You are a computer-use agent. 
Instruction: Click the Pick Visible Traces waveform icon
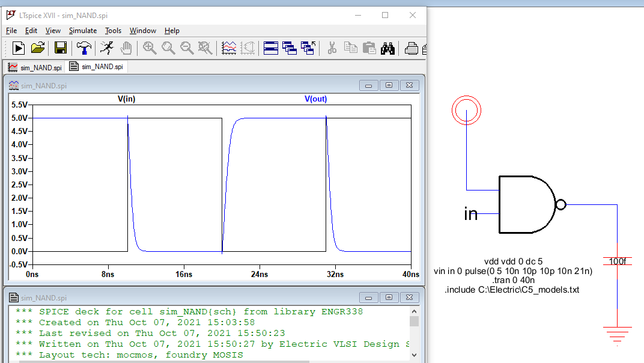pos(229,48)
